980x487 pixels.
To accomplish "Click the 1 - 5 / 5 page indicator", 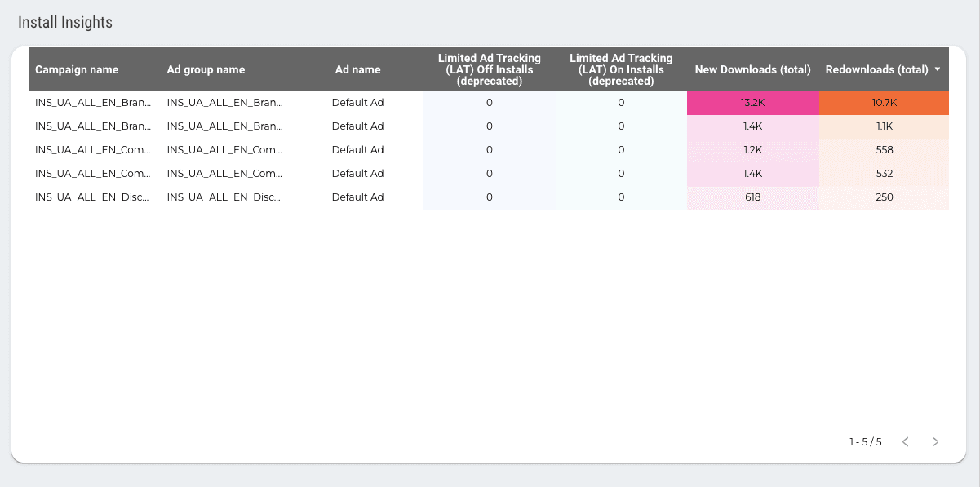I will (x=863, y=441).
